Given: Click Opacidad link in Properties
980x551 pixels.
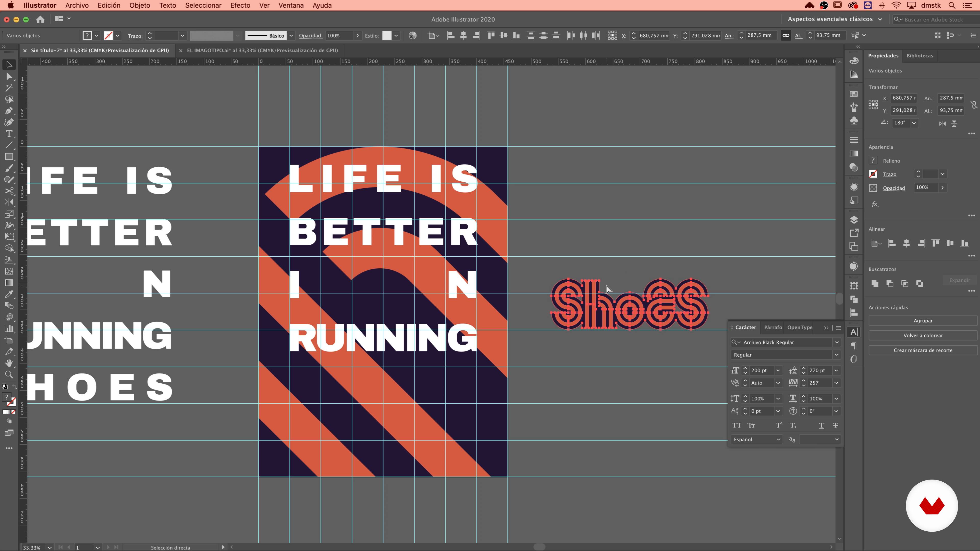Looking at the screenshot, I should tap(894, 188).
